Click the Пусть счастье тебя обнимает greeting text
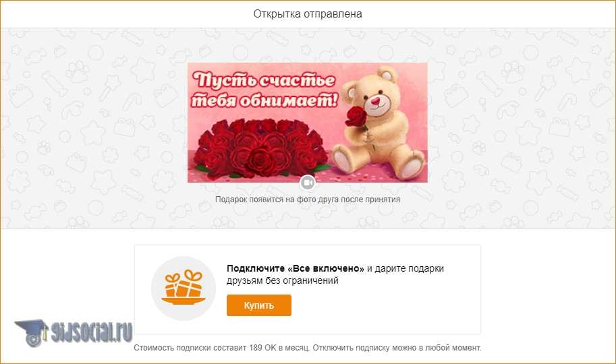The image size is (616, 364). pyautogui.click(x=264, y=90)
